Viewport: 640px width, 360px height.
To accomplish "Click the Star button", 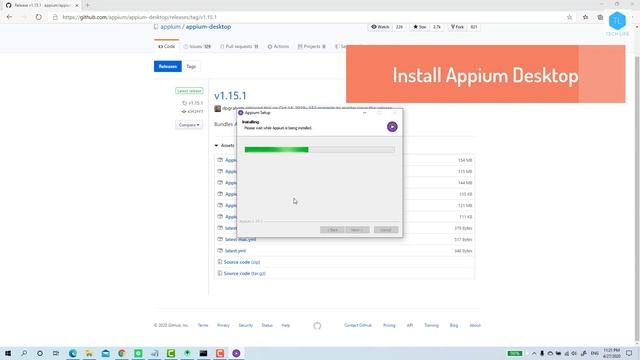I will pos(419,27).
